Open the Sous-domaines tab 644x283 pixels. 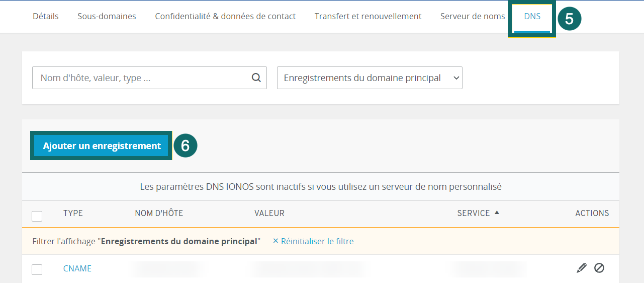(x=107, y=16)
